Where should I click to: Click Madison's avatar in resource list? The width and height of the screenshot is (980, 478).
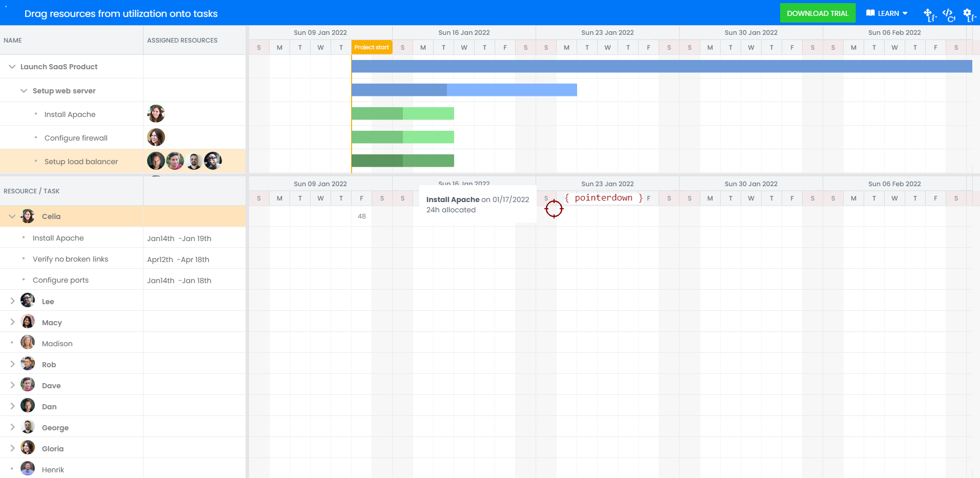(28, 343)
